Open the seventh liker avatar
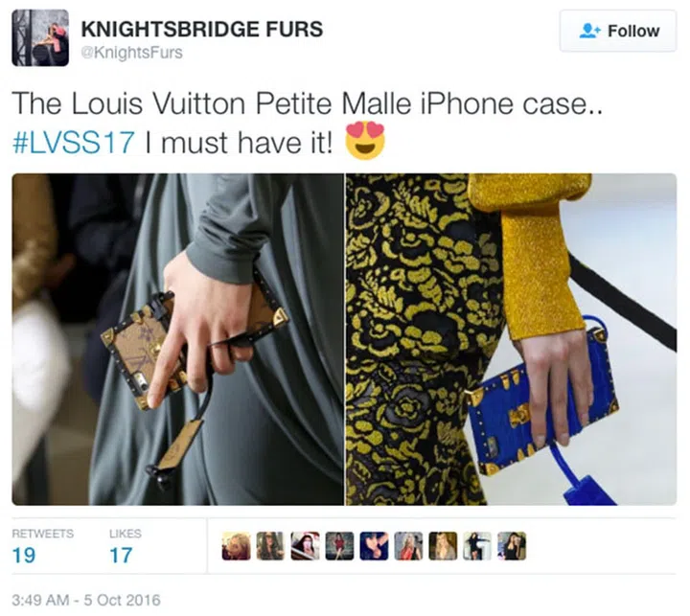The image size is (690, 616). pos(443,546)
